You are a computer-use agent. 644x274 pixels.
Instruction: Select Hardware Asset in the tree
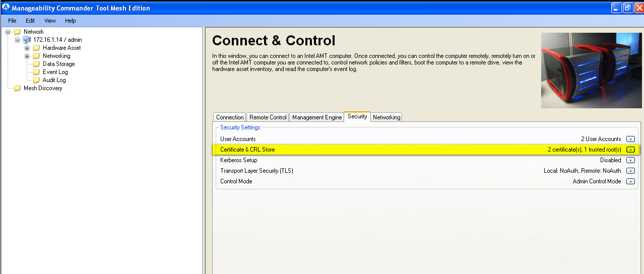click(61, 48)
